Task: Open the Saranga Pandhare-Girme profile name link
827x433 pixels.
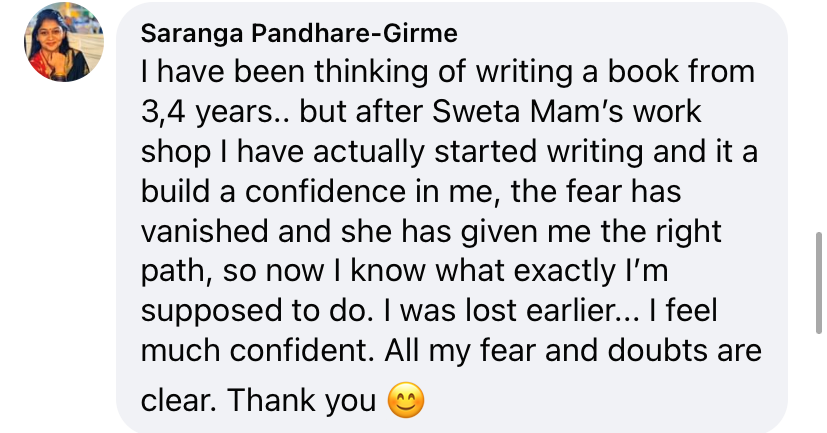Action: tap(299, 33)
